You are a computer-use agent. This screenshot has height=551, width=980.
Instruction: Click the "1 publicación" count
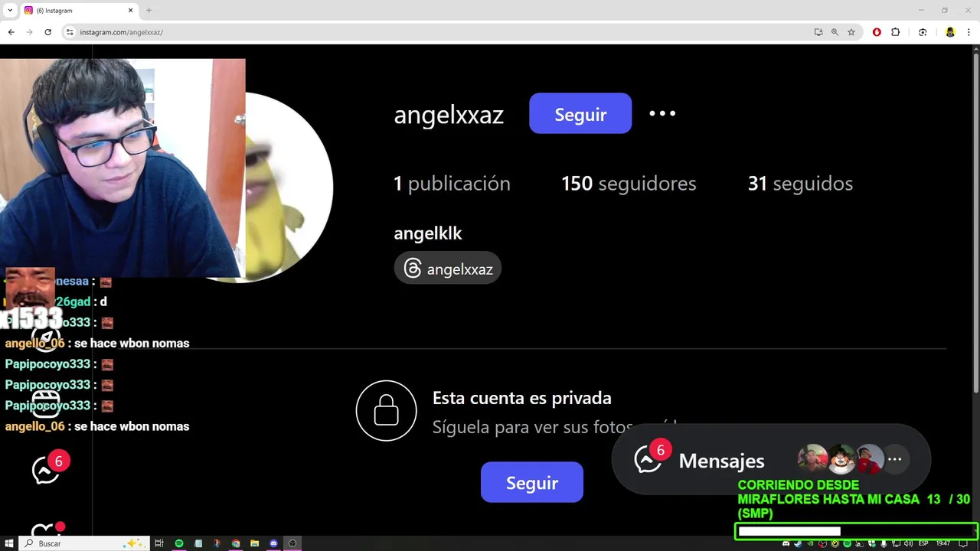[x=452, y=184]
